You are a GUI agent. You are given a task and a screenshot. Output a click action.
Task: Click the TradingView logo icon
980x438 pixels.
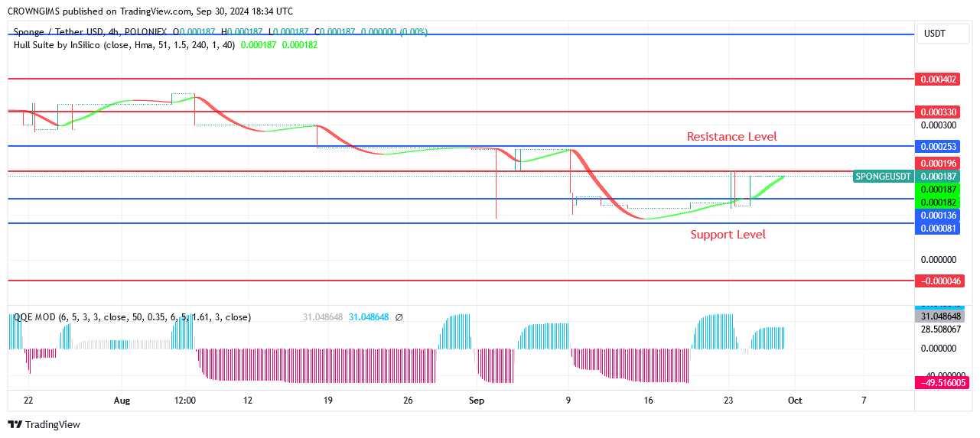[16, 424]
